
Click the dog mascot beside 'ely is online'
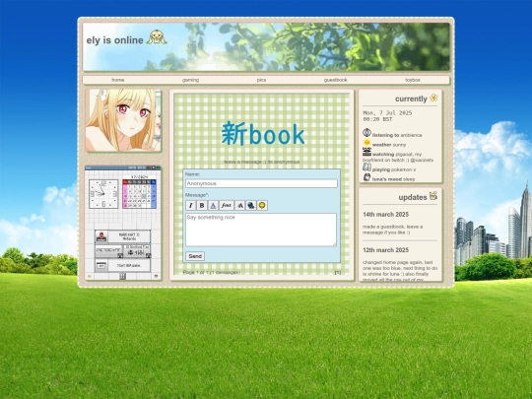[157, 37]
